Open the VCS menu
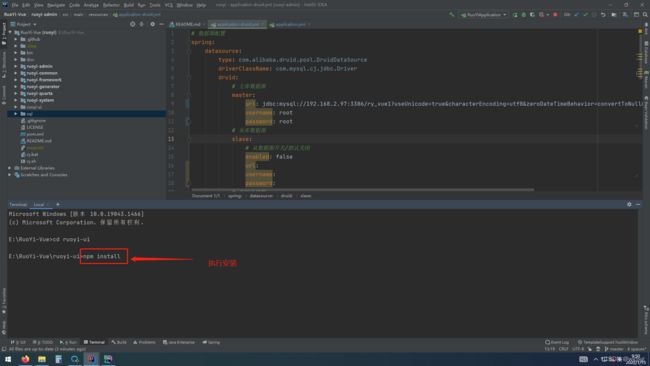The width and height of the screenshot is (650, 366). coord(169,5)
